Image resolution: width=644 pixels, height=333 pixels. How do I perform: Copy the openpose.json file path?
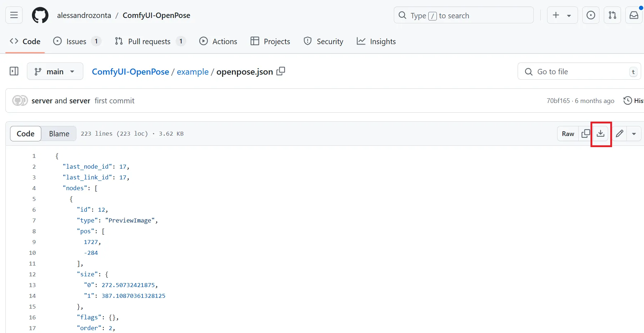point(281,71)
